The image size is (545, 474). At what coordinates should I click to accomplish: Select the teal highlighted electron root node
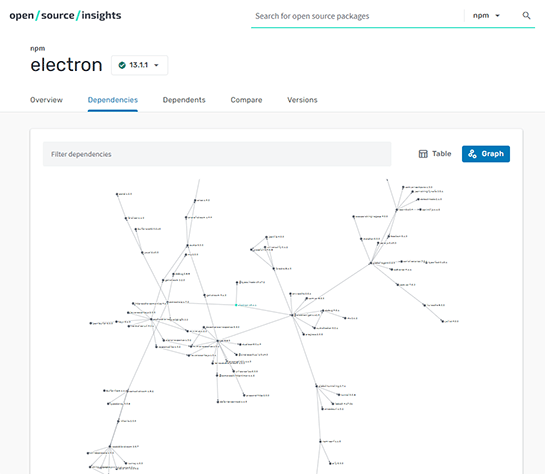click(x=236, y=305)
